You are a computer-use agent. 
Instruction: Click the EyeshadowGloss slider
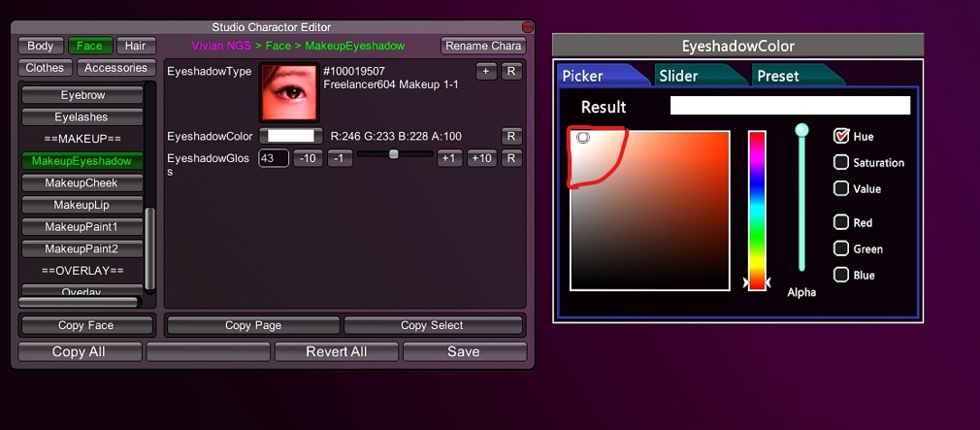click(x=394, y=153)
